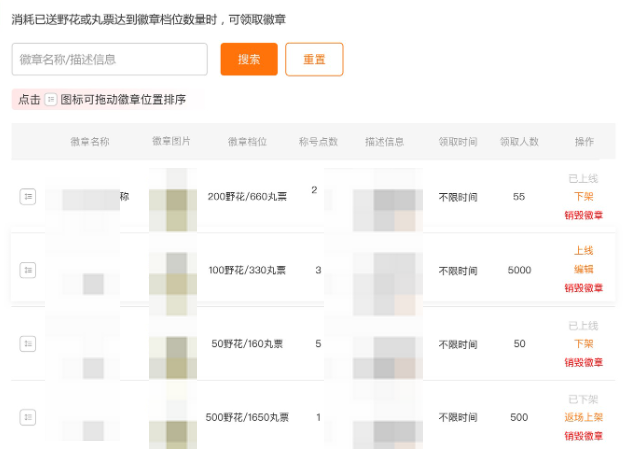Click the drag handle icon for 200野花/660丸票 row
Screen dimensions: 627x449
tap(28, 197)
